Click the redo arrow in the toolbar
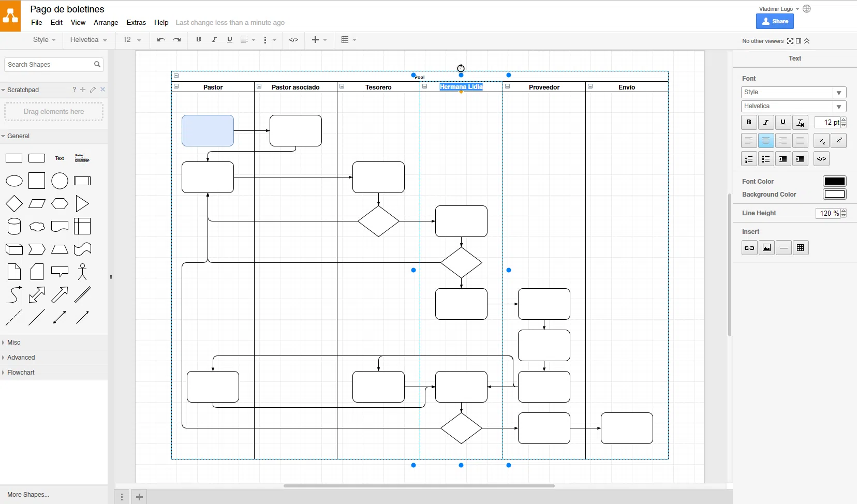This screenshot has height=504, width=857. click(177, 40)
